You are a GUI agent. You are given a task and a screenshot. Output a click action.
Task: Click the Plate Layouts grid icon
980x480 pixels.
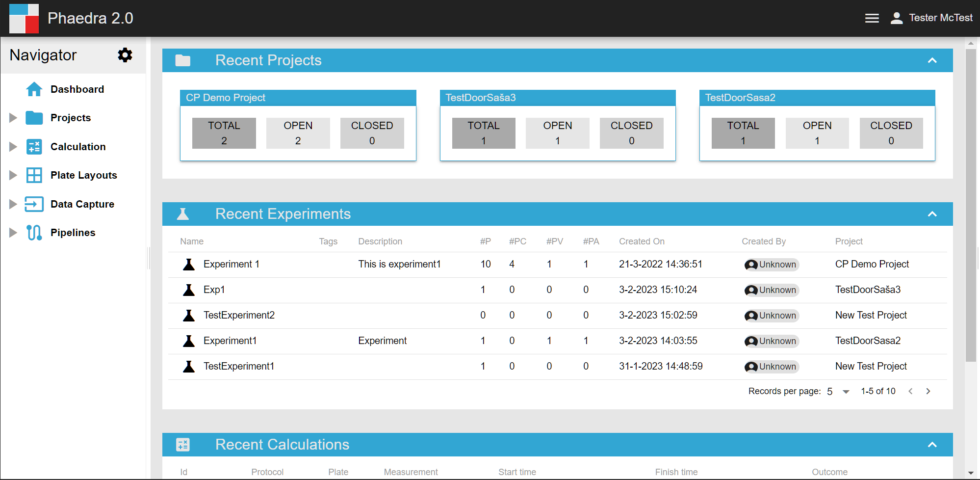tap(34, 175)
